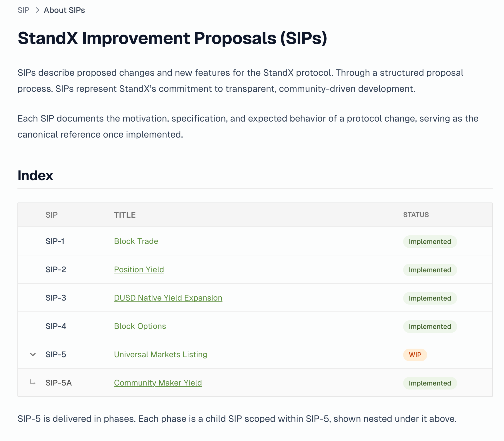Collapse the SIP-5 row chevron
The width and height of the screenshot is (504, 441).
[33, 355]
